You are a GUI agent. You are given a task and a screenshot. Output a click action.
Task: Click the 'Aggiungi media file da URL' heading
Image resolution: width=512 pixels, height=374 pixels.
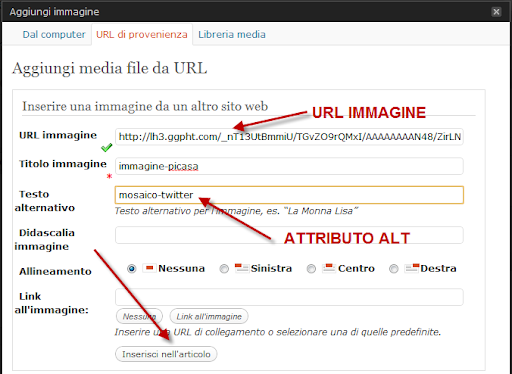click(110, 69)
